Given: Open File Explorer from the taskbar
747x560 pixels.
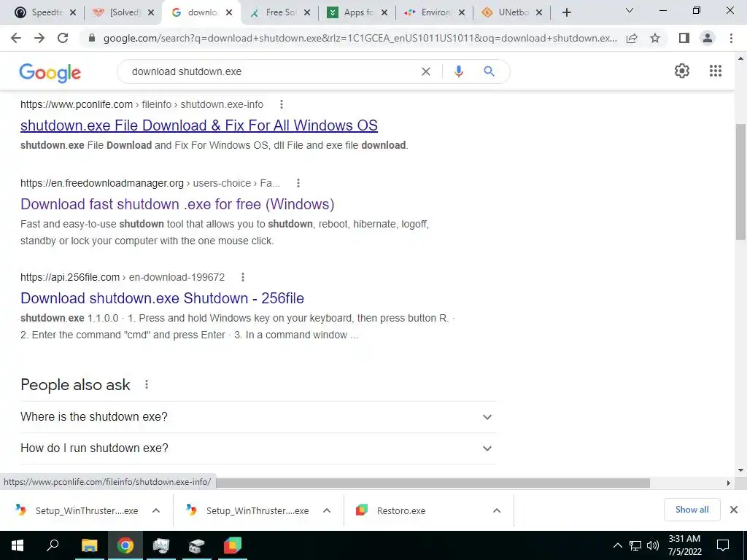Looking at the screenshot, I should click(89, 545).
